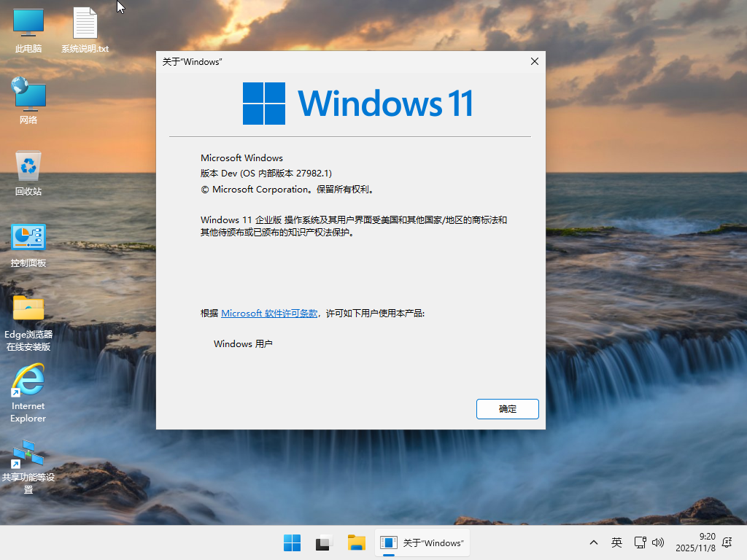Switch the 英 input language indicator

pos(616,542)
